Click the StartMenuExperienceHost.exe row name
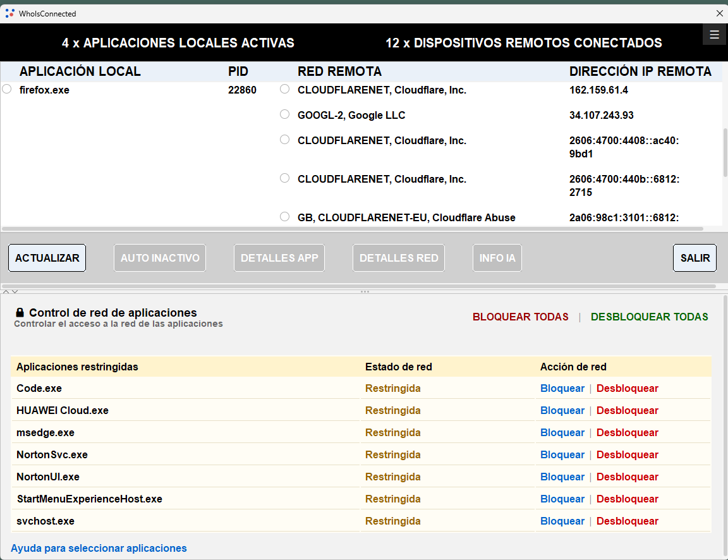728x560 pixels. point(90,499)
